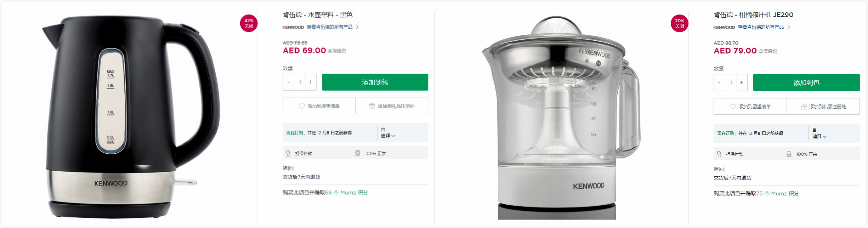Increase kettle quantity with the plus stepper

tap(311, 82)
